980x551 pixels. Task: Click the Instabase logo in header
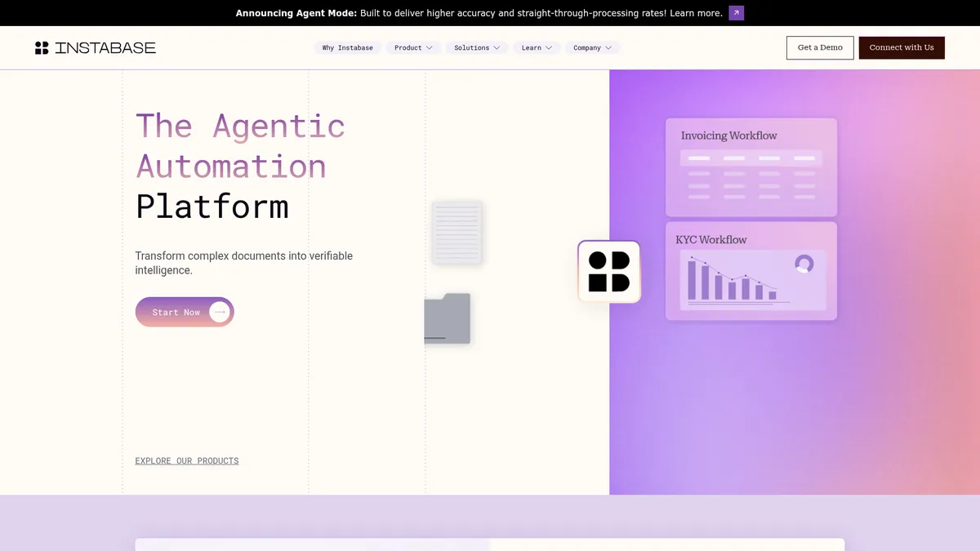95,47
